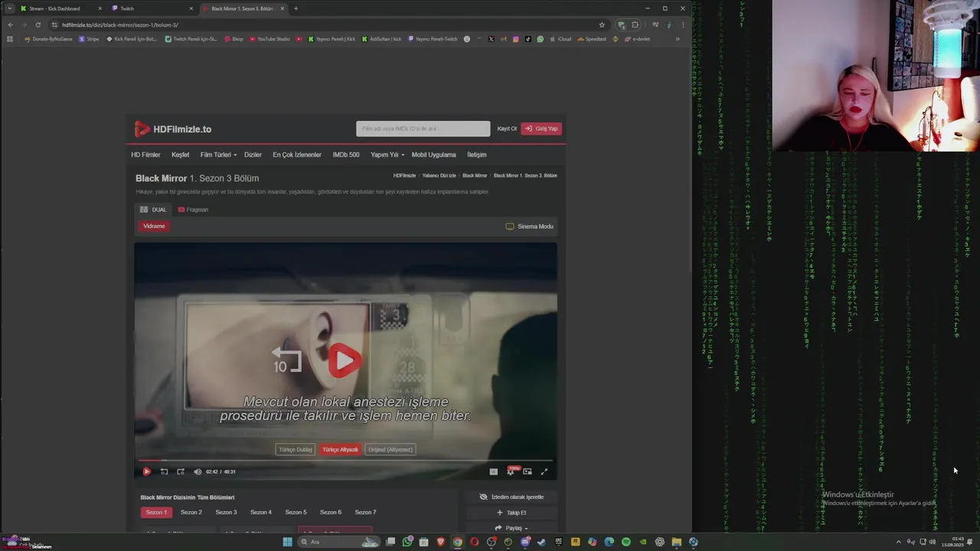Open HD Filmler menu item

click(x=145, y=155)
